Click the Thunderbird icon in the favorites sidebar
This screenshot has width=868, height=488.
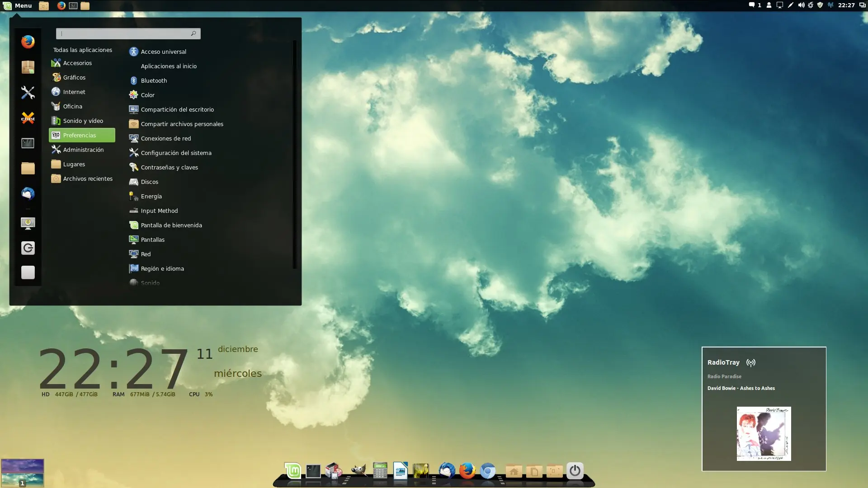28,193
